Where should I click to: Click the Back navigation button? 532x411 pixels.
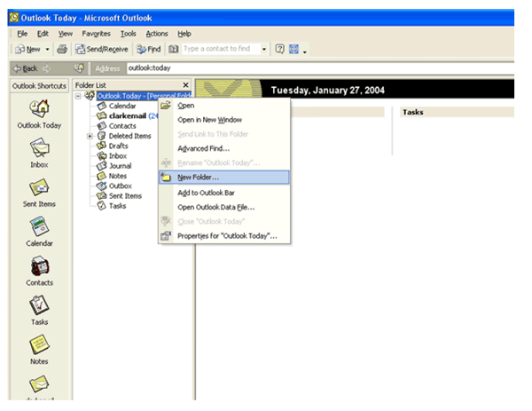tap(26, 68)
